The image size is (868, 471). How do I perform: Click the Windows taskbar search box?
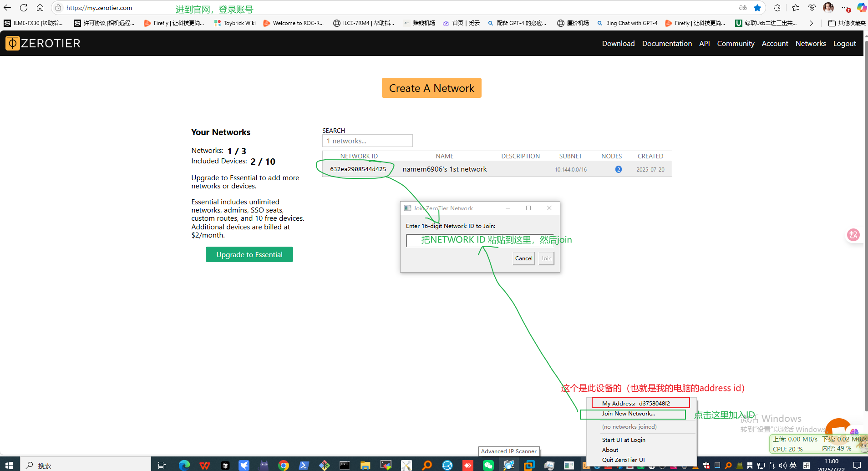click(x=85, y=465)
